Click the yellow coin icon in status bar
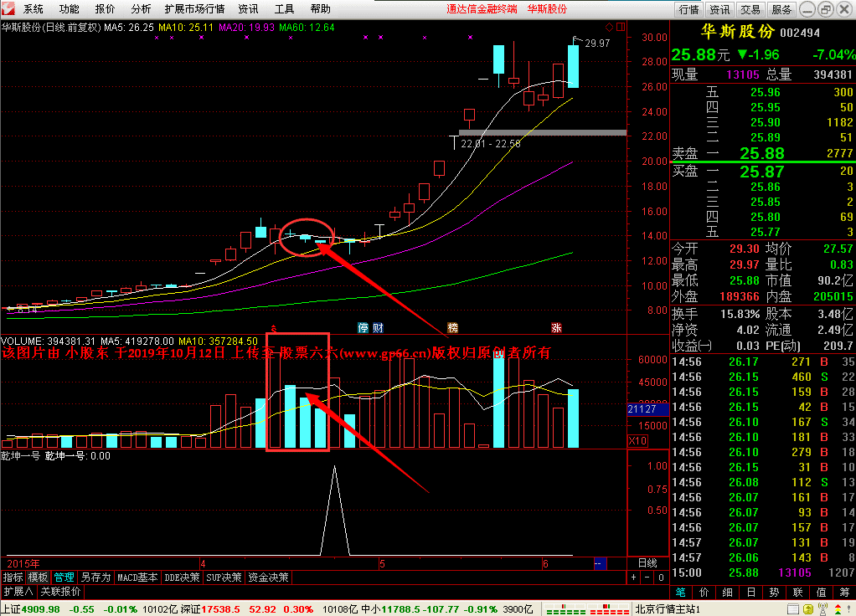 [x=808, y=609]
